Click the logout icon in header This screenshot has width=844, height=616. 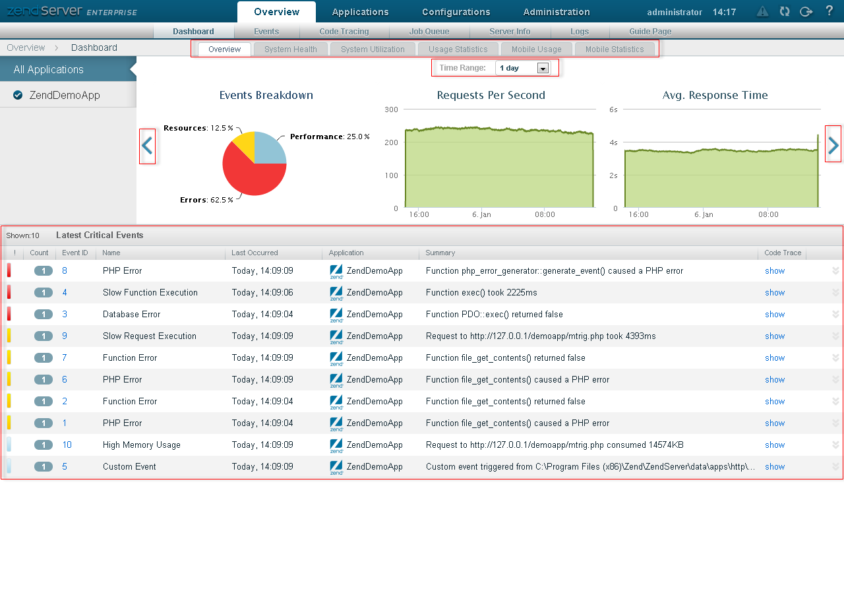pyautogui.click(x=806, y=11)
